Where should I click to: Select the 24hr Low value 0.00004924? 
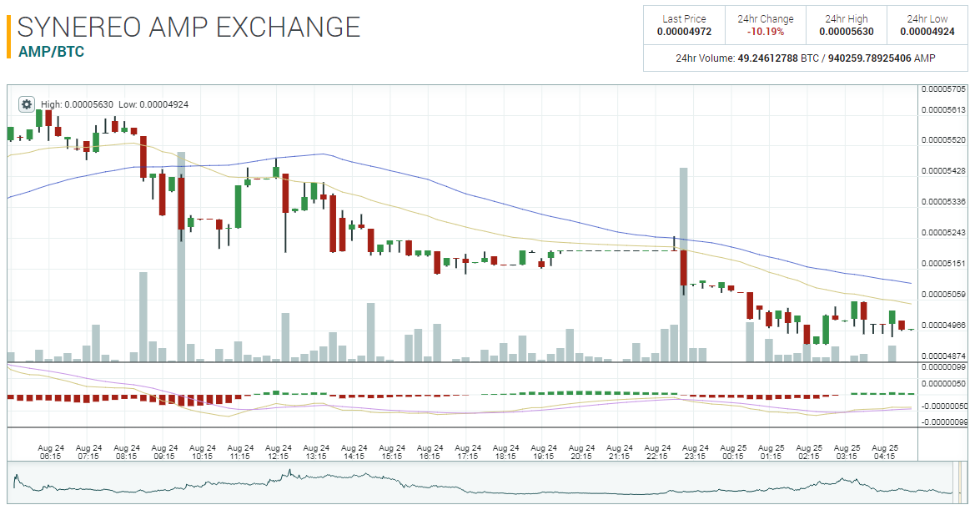click(x=927, y=32)
